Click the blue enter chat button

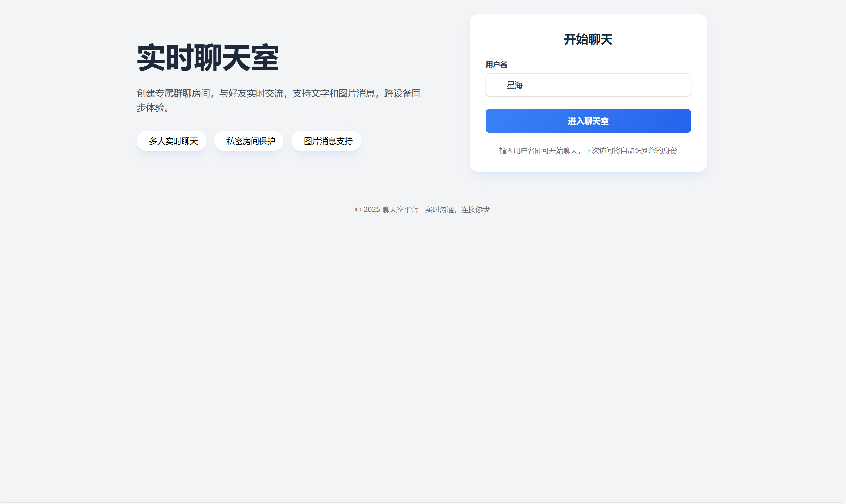588,120
